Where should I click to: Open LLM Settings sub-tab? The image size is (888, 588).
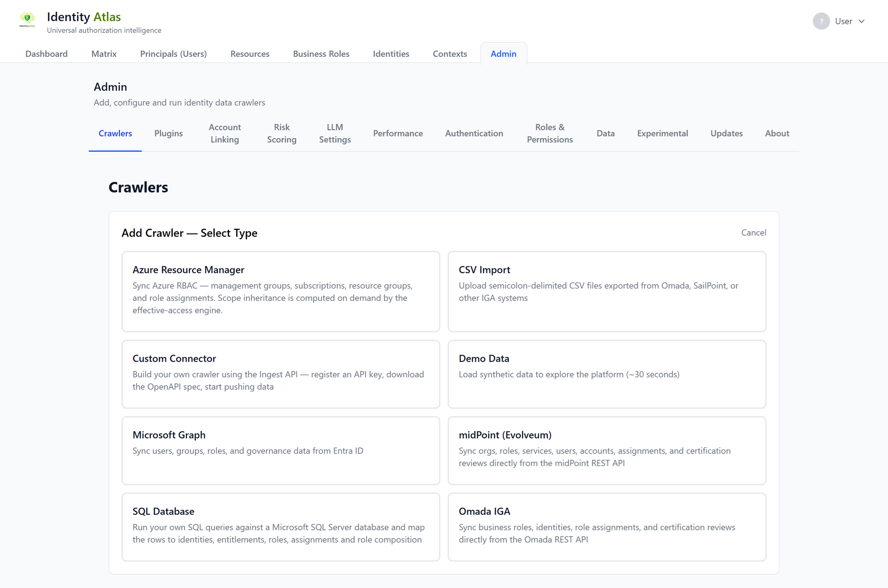(335, 133)
